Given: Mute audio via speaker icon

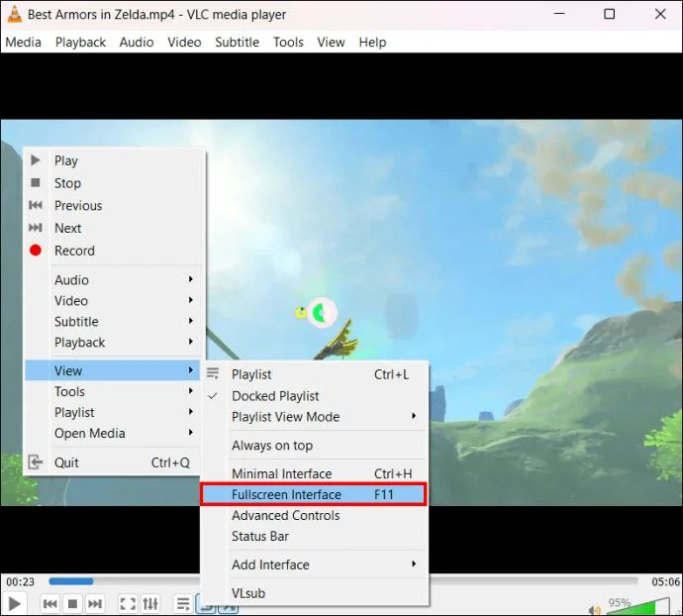Looking at the screenshot, I should coord(594,610).
